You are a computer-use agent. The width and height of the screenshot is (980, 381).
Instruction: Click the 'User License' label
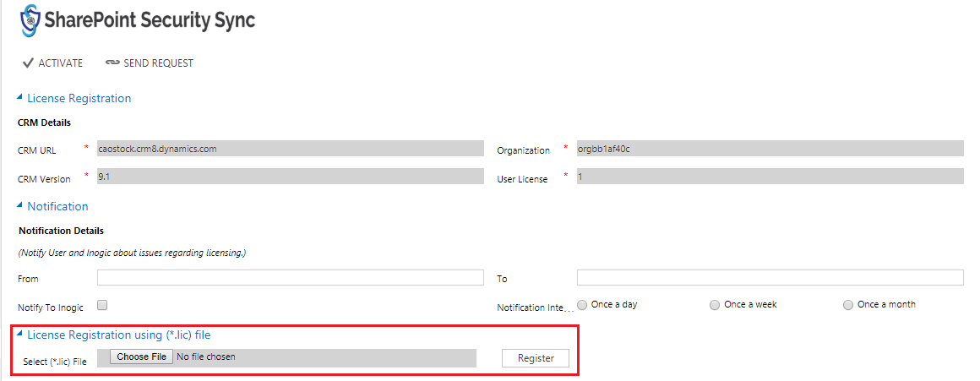(x=522, y=179)
